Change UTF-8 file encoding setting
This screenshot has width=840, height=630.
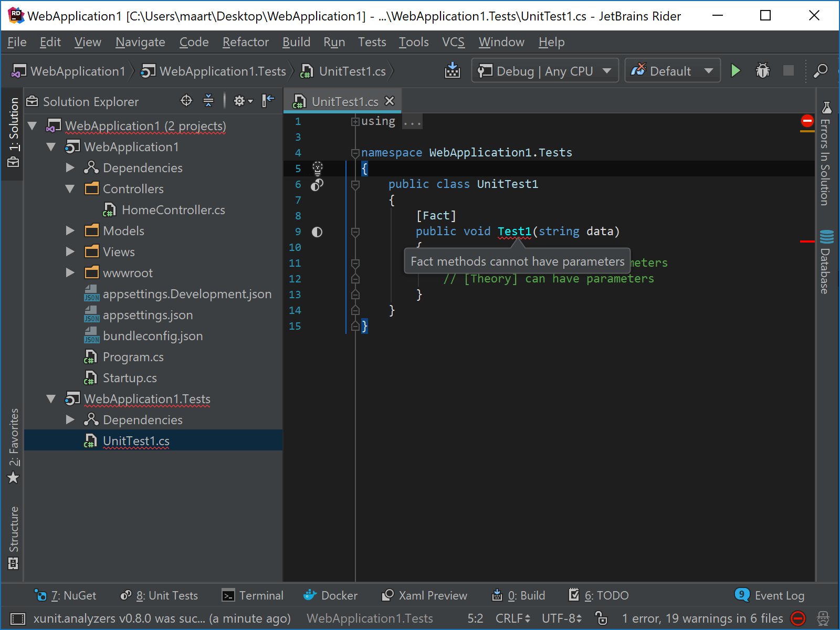(562, 618)
